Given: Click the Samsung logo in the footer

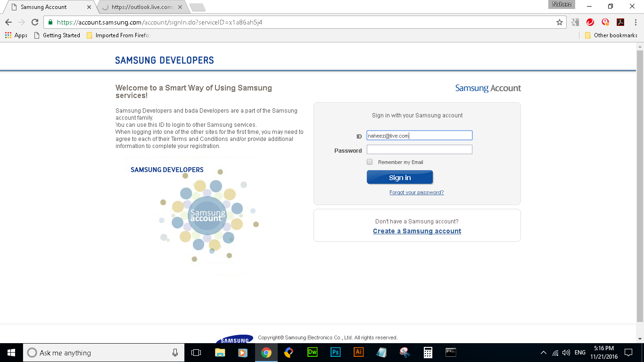Looking at the screenshot, I should [x=234, y=339].
